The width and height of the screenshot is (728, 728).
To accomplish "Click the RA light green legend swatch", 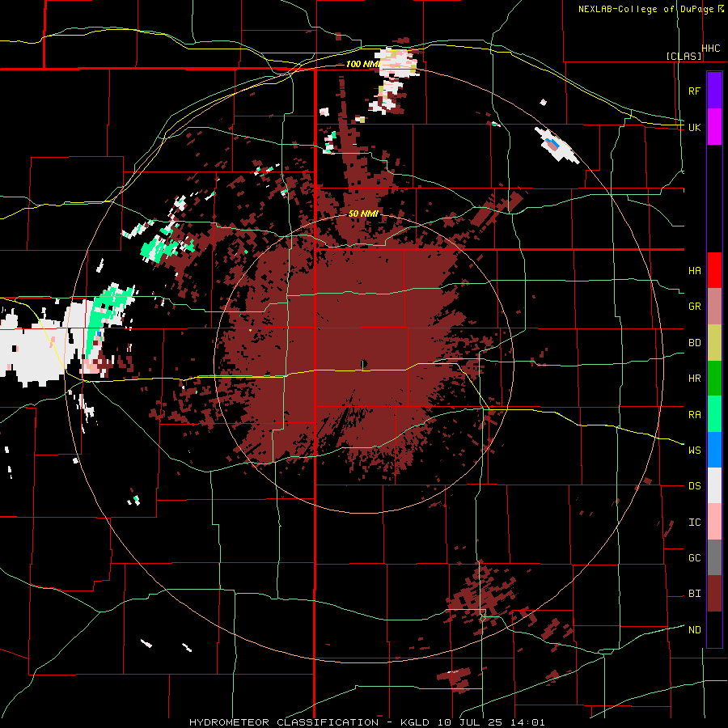I will pos(714,414).
